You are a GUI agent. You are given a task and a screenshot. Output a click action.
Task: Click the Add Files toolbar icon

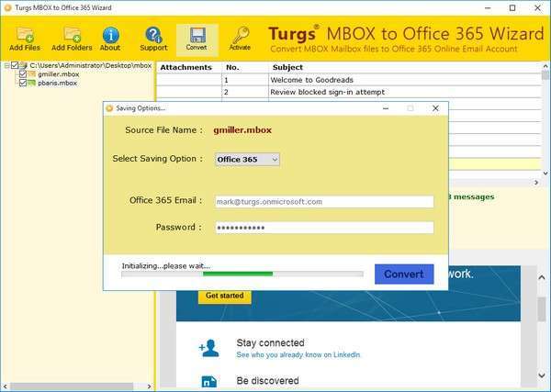click(25, 35)
